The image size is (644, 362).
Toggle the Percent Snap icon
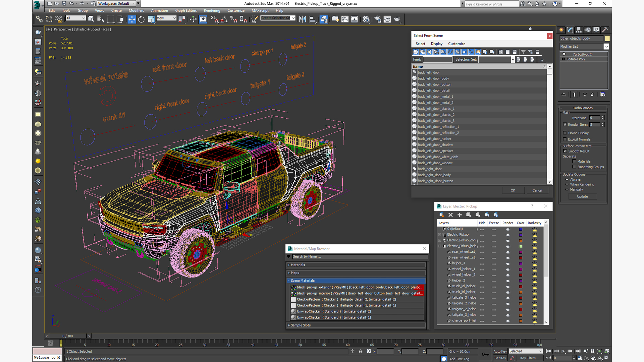pos(234,19)
